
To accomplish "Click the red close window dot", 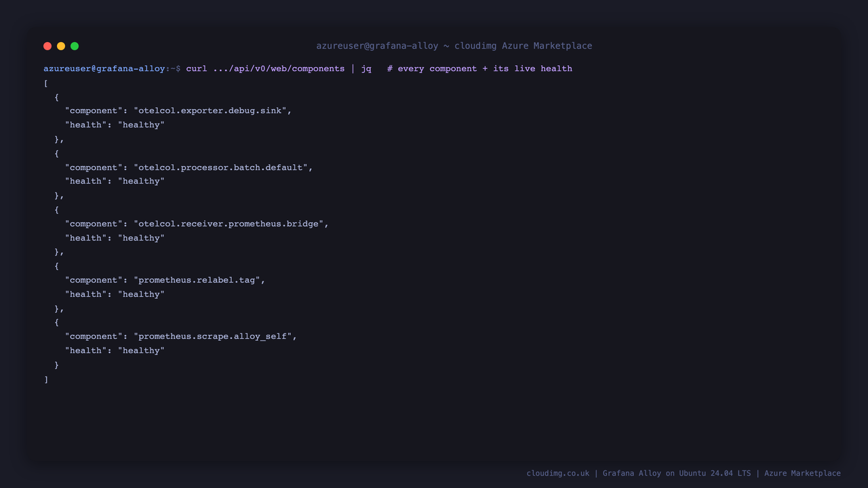I will [x=47, y=46].
